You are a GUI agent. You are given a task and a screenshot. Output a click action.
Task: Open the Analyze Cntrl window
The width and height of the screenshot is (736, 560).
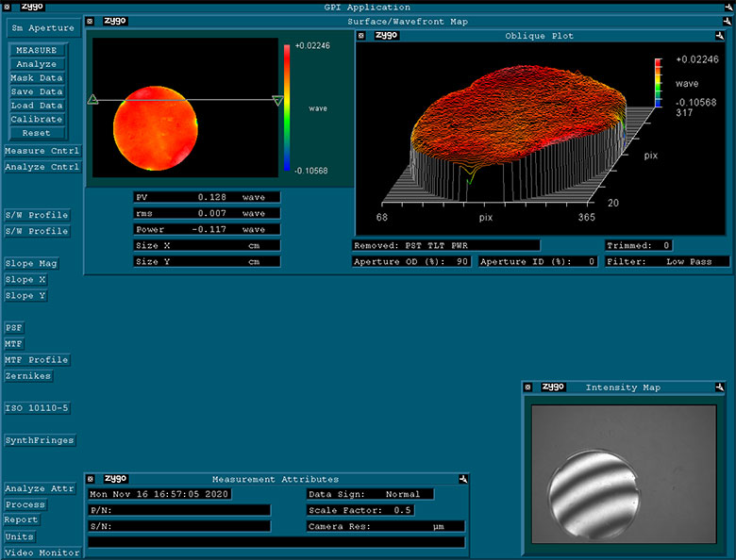pos(42,167)
